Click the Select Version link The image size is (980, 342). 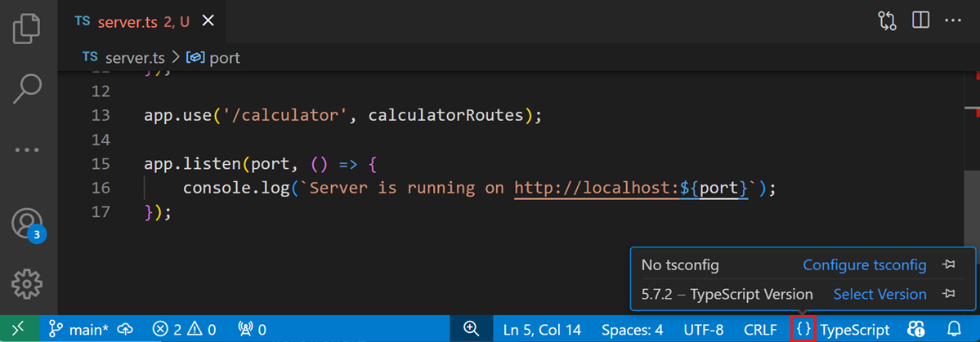click(879, 294)
